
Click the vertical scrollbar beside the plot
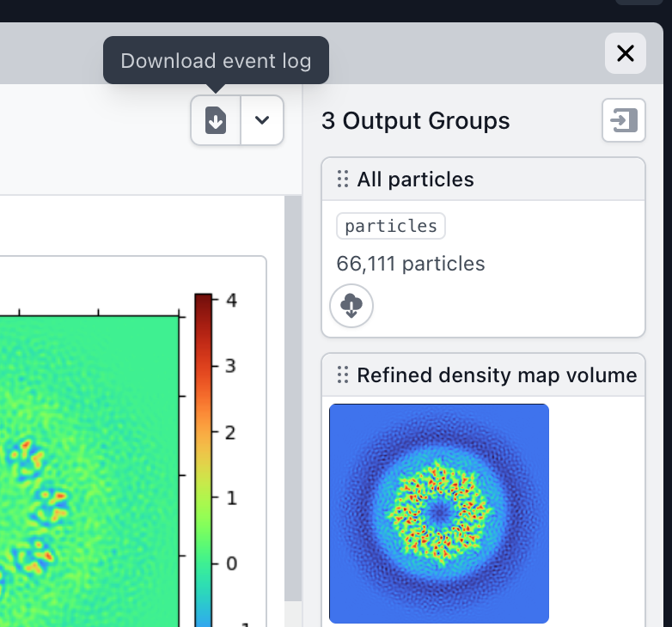pos(293,395)
